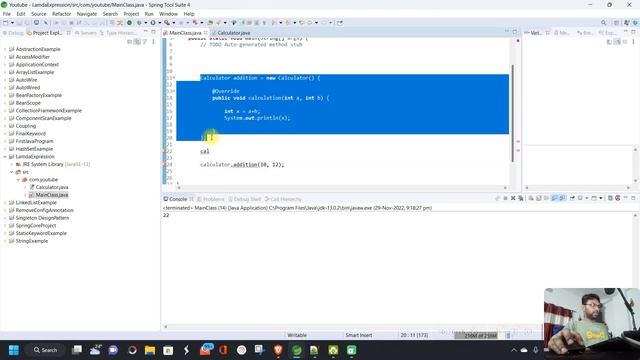Image resolution: width=640 pixels, height=360 pixels.
Task: Click Collapse All icon in Project Explorer
Action: [130, 42]
